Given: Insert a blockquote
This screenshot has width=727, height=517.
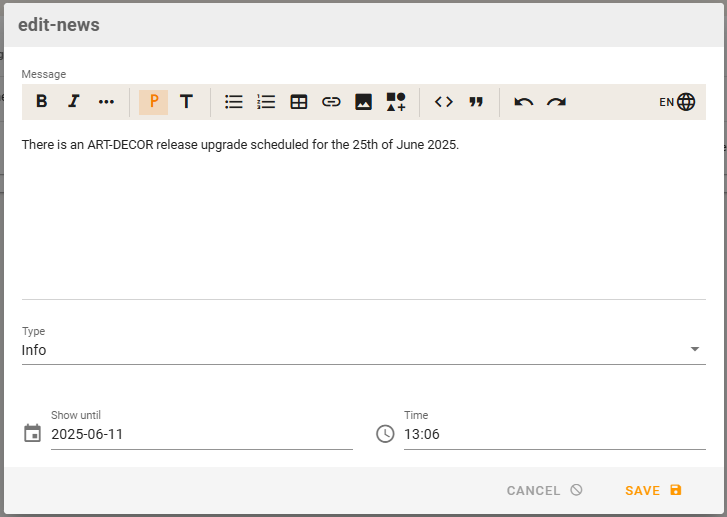Looking at the screenshot, I should click(x=476, y=102).
